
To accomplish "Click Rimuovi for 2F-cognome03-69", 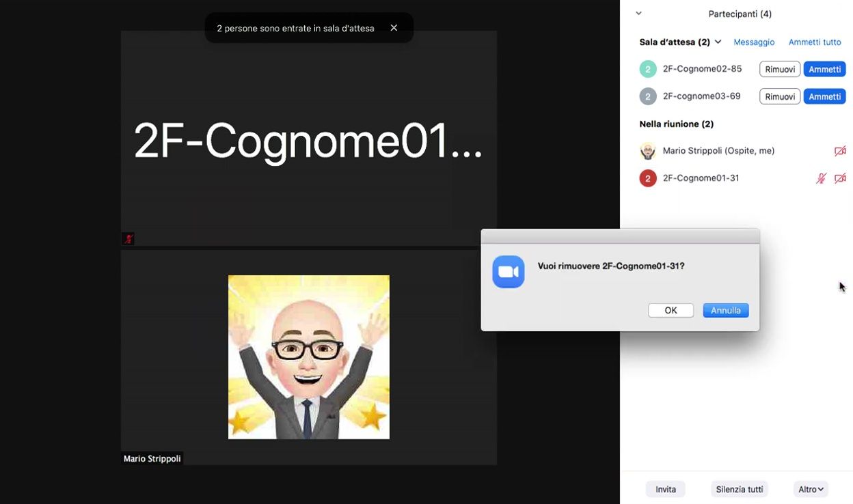I will [x=780, y=96].
